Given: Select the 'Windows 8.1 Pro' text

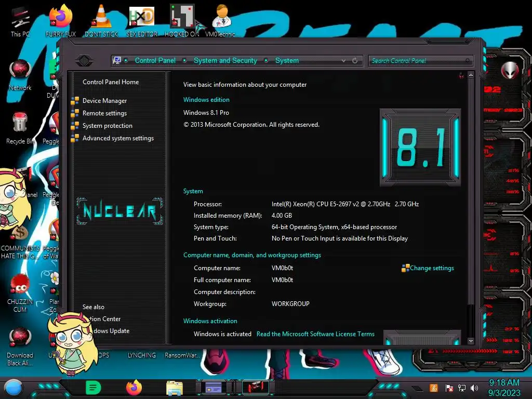Looking at the screenshot, I should point(206,113).
